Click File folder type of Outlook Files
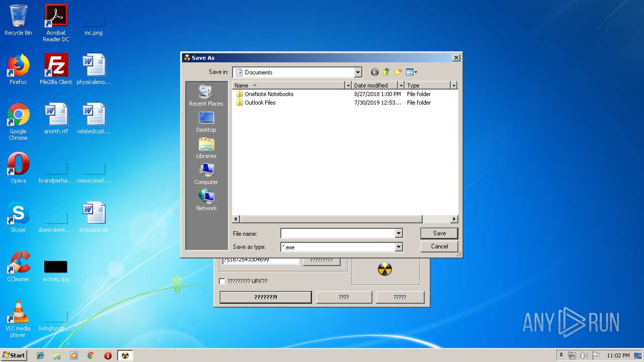 tap(419, 103)
